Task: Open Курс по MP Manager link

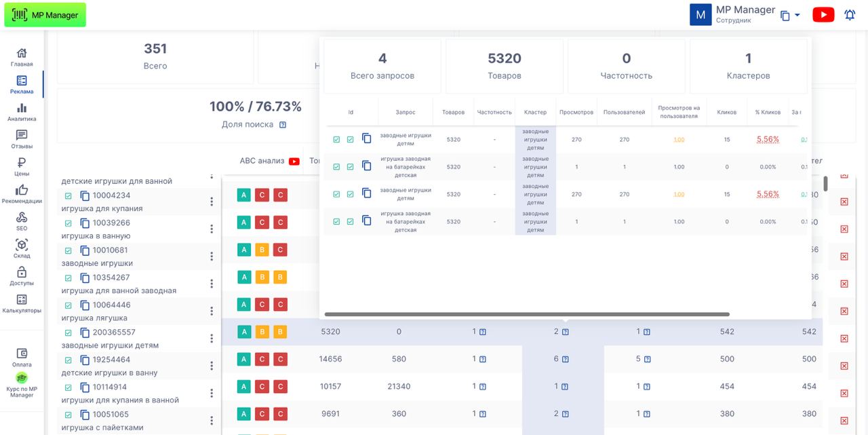Action: [22, 385]
